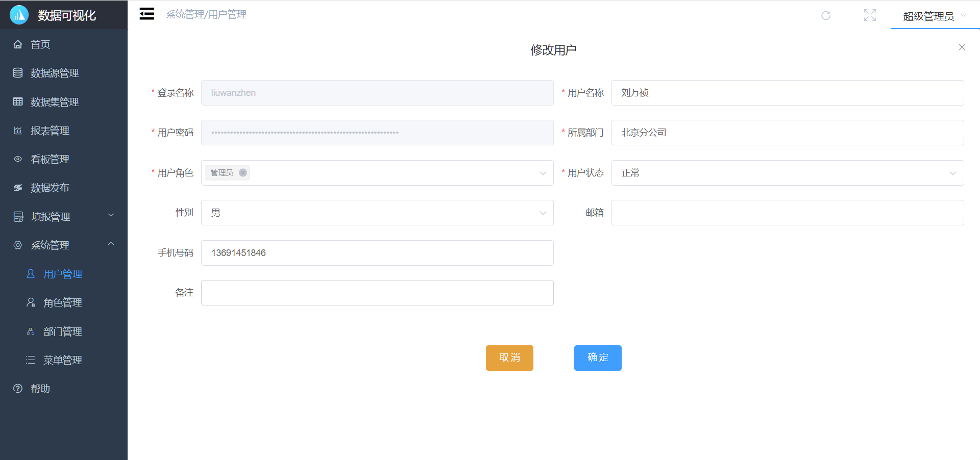Open 部门管理 submenu item
Image resolution: width=980 pixels, height=460 pixels.
tap(64, 331)
